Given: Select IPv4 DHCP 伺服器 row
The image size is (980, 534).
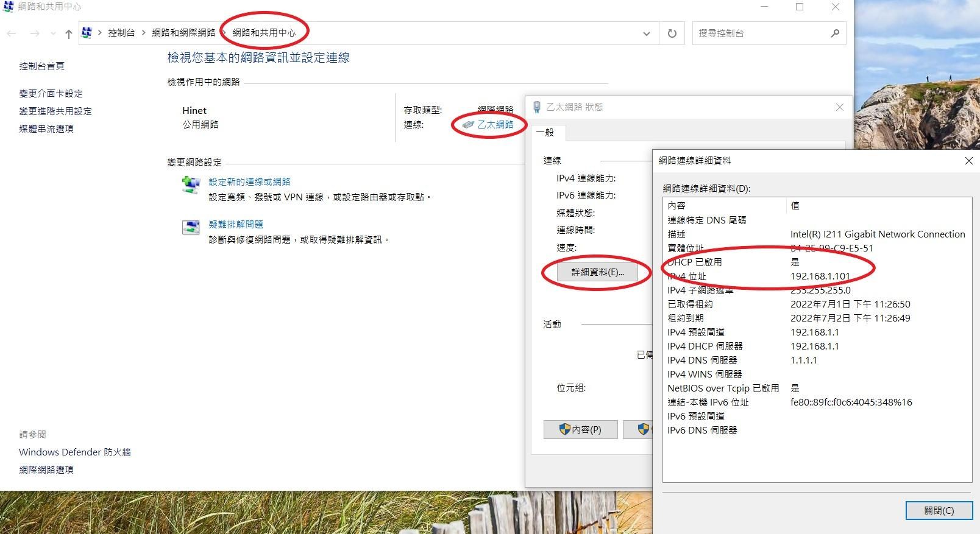Looking at the screenshot, I should pos(817,346).
